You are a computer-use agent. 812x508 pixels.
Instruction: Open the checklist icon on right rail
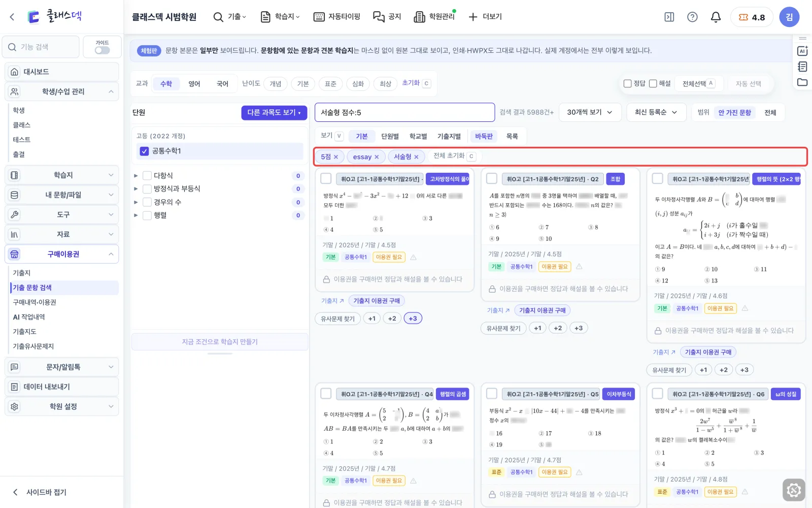coord(802,67)
